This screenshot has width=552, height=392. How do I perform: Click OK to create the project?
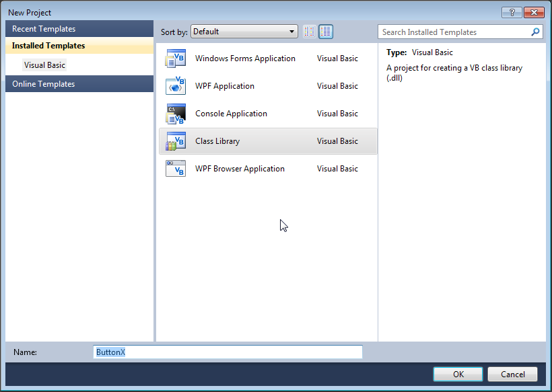tap(458, 374)
